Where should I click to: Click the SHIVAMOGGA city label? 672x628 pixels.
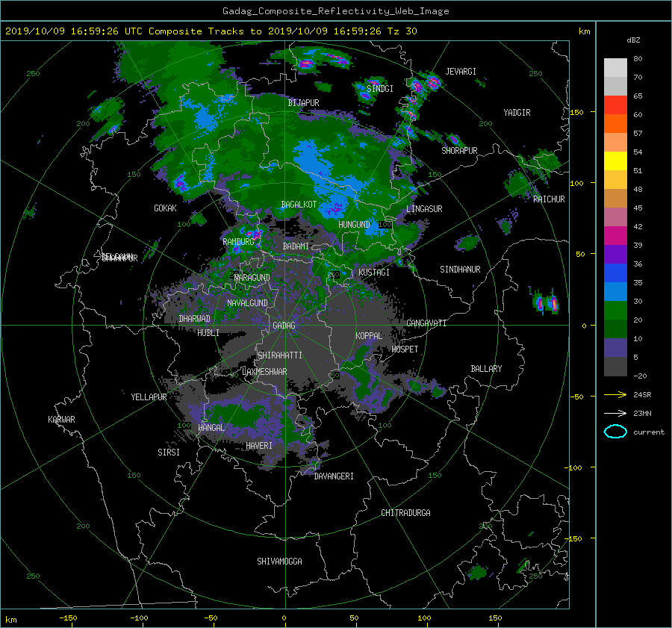279,562
